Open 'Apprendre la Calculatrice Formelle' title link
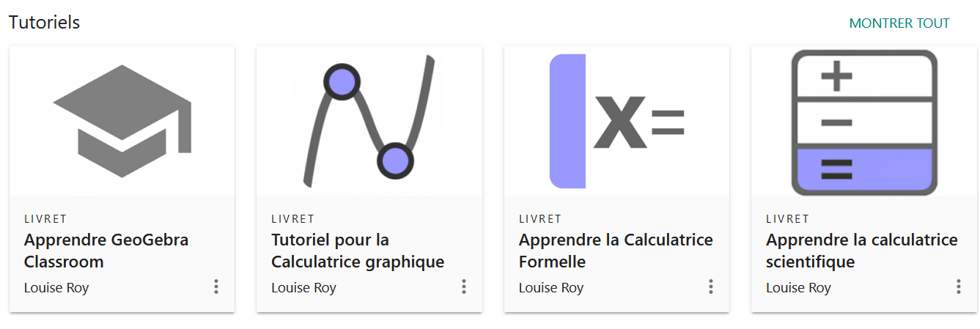The image size is (980, 329). click(615, 251)
